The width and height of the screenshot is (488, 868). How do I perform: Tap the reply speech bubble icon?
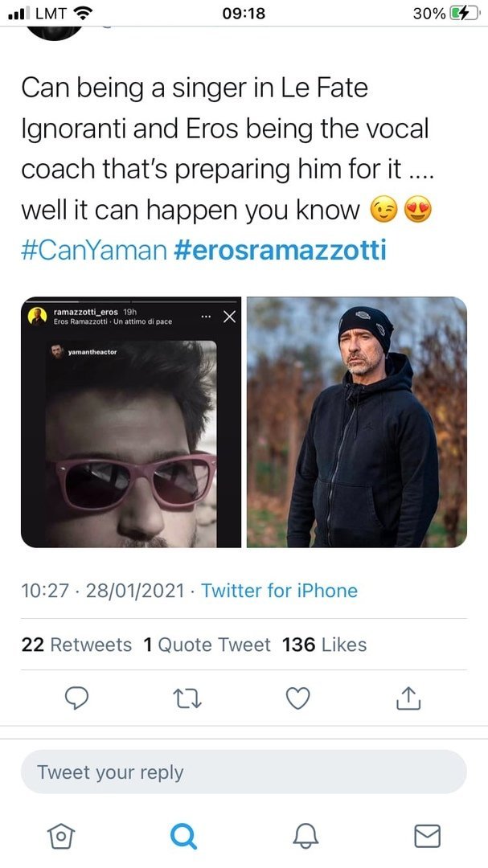(76, 699)
